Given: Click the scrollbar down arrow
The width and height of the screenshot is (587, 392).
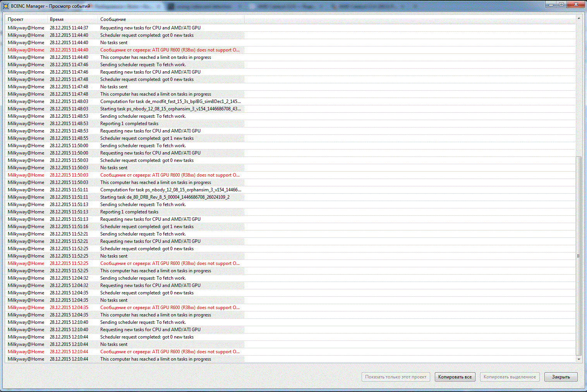Looking at the screenshot, I should 579,359.
